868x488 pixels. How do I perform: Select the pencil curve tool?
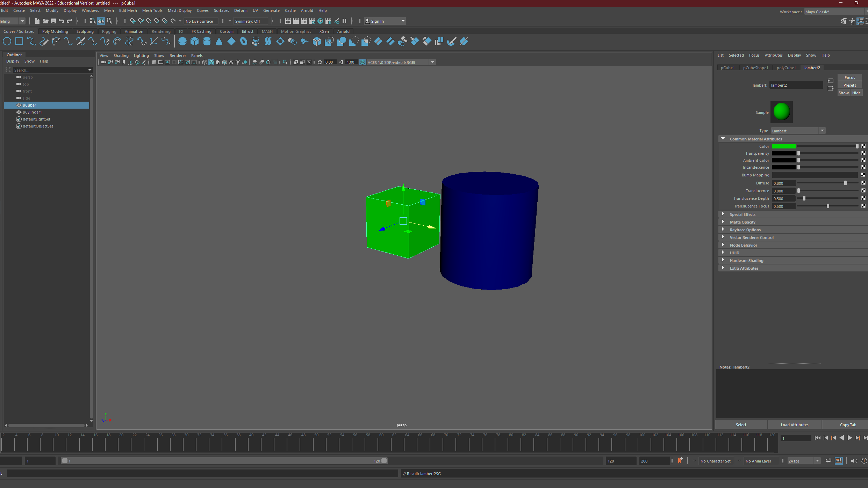pyautogui.click(x=44, y=42)
